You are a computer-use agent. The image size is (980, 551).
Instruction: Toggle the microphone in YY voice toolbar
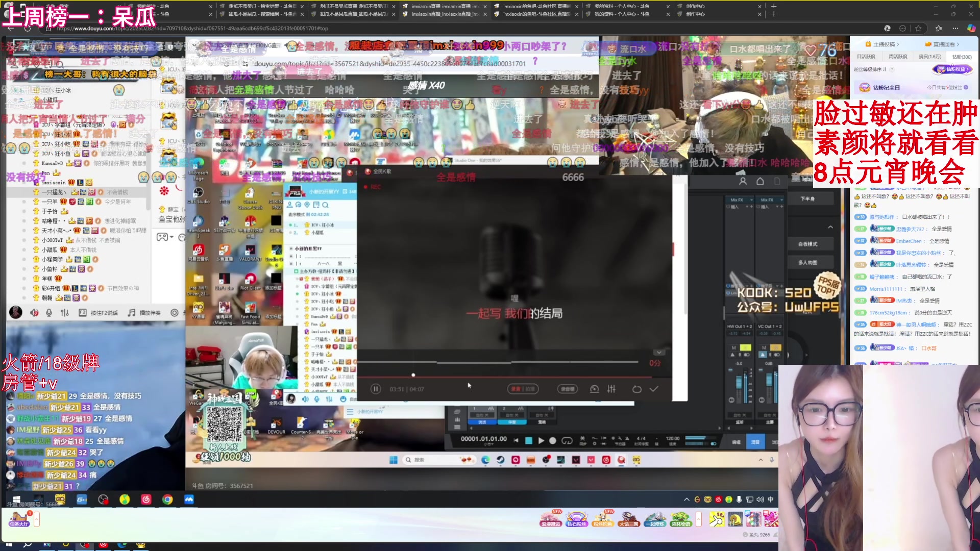pos(49,313)
